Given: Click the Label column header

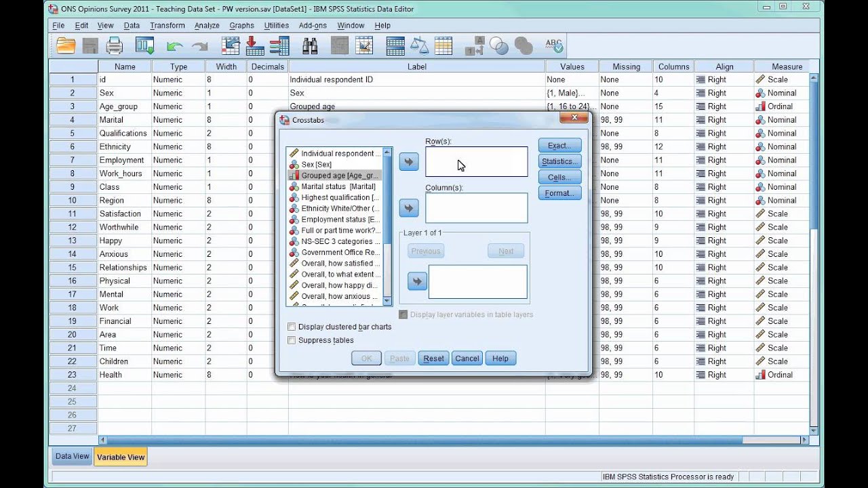Looking at the screenshot, I should [x=416, y=66].
